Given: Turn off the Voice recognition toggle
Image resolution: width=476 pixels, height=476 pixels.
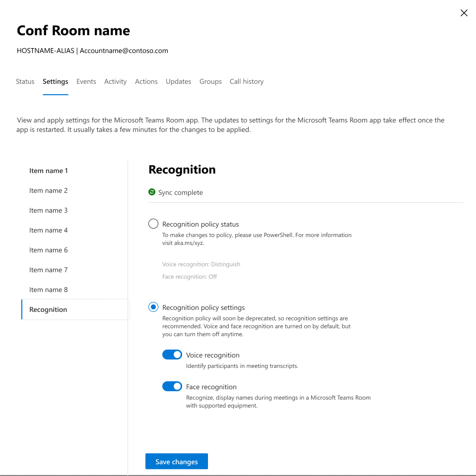Looking at the screenshot, I should click(172, 355).
